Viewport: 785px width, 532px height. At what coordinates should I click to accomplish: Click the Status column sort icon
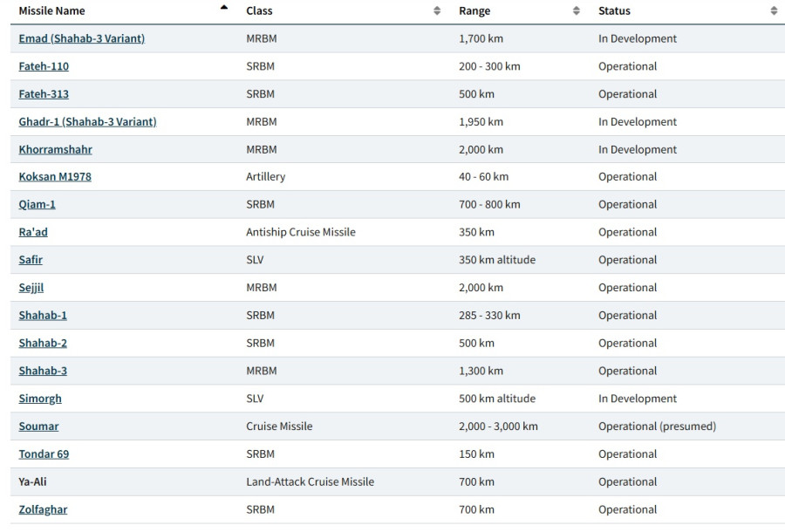pyautogui.click(x=774, y=11)
